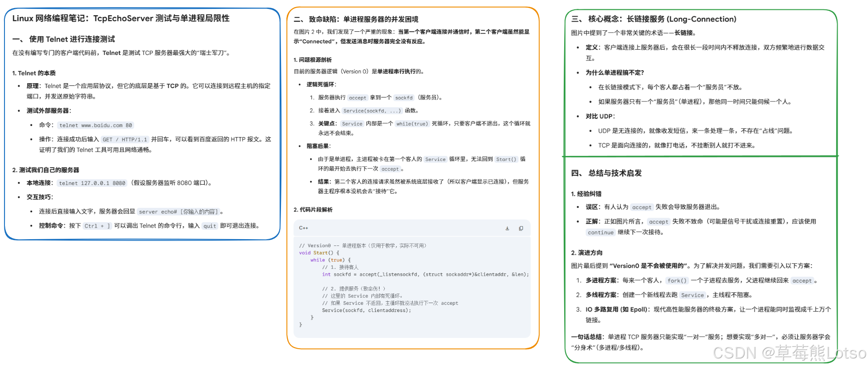Click the code "server echo# [你输入的内容]"
This screenshot has height=367, width=868.
click(178, 212)
